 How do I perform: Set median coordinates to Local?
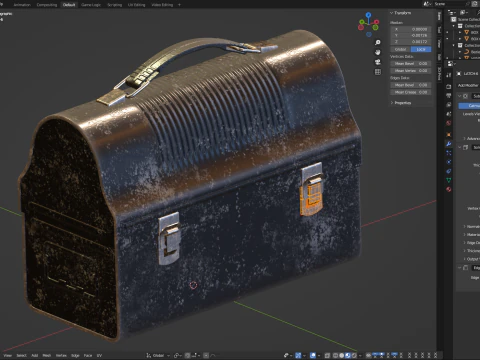(x=421, y=49)
